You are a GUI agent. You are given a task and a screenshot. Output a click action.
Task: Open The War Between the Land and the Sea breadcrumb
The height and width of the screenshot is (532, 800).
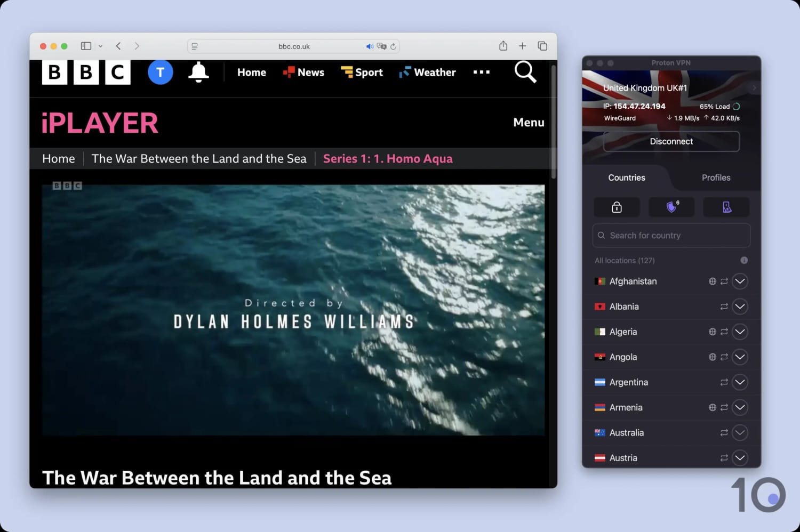tap(199, 158)
